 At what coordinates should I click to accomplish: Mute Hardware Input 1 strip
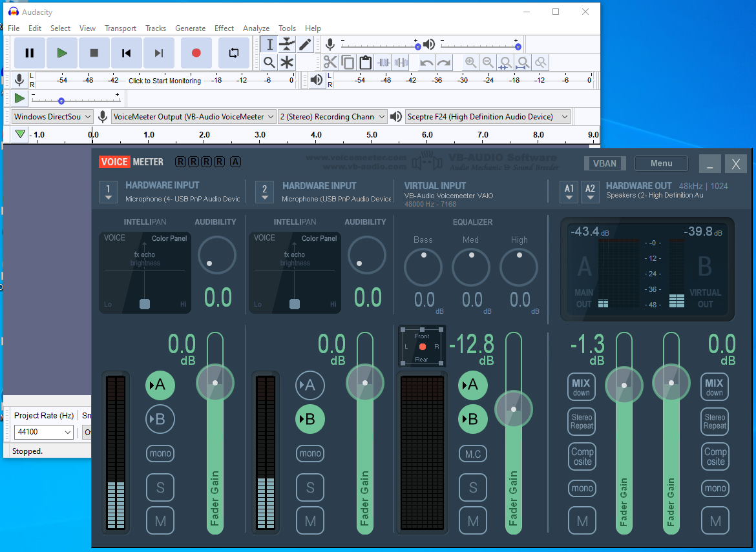(160, 521)
